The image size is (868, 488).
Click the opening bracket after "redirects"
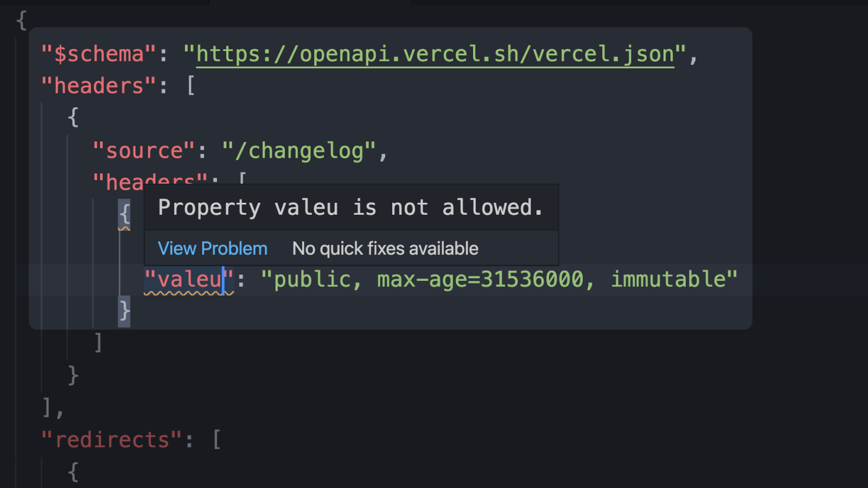(x=216, y=440)
